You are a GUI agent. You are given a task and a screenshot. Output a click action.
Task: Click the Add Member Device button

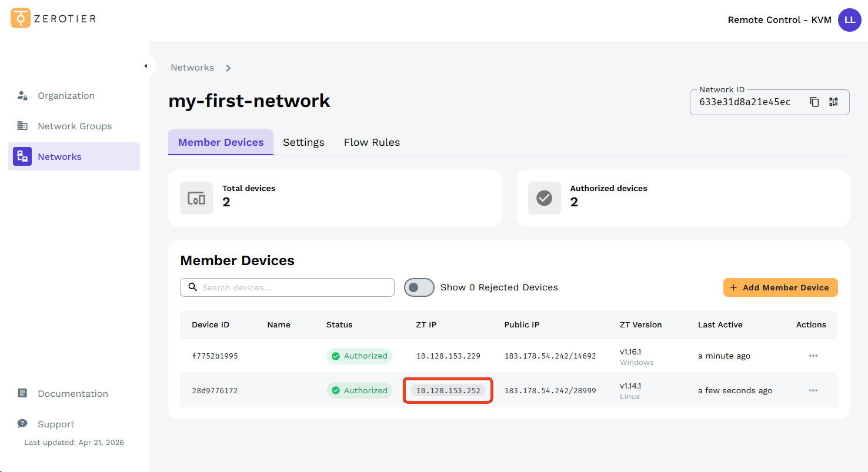780,287
